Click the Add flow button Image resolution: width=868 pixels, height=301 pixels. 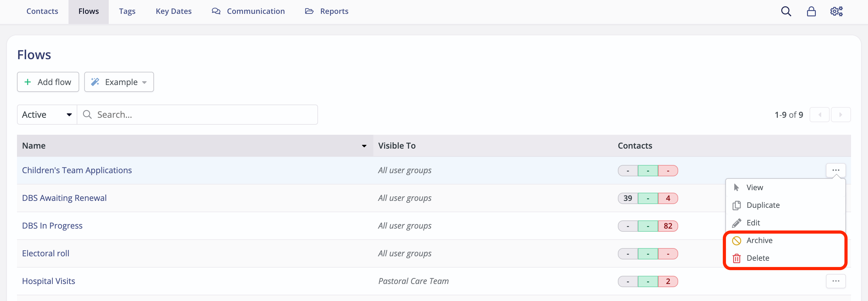47,82
